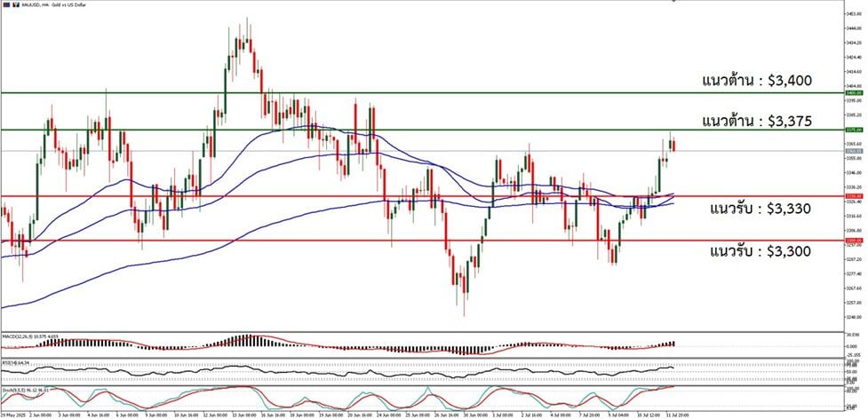Click the latest red candle on the chart

coord(673,145)
